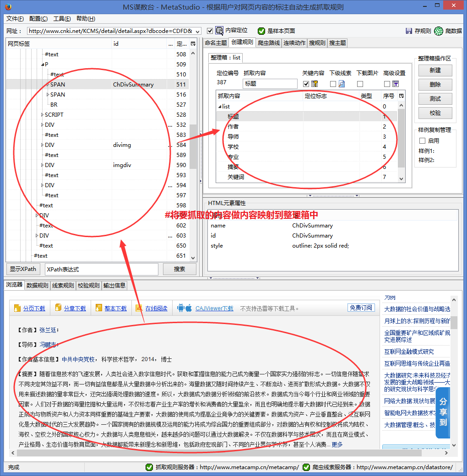
Task: Click the Apple logo icon
Action: point(189,308)
